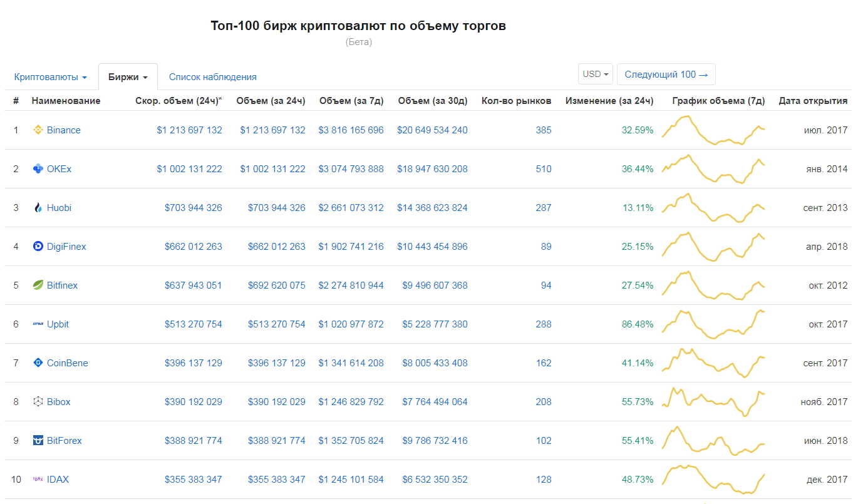Click the OKEx logo icon
This screenshot has height=504, width=863.
click(38, 169)
